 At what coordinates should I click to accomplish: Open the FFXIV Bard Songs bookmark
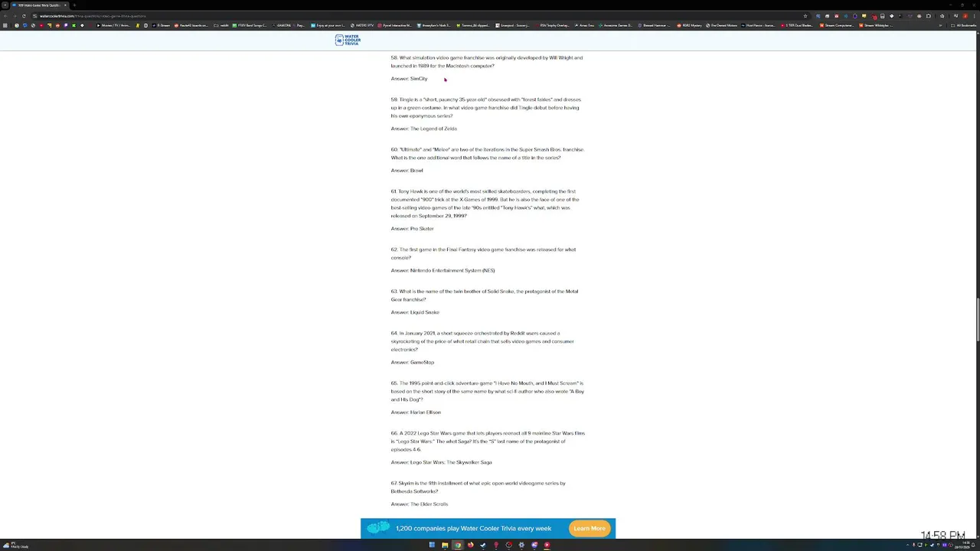pyautogui.click(x=250, y=25)
